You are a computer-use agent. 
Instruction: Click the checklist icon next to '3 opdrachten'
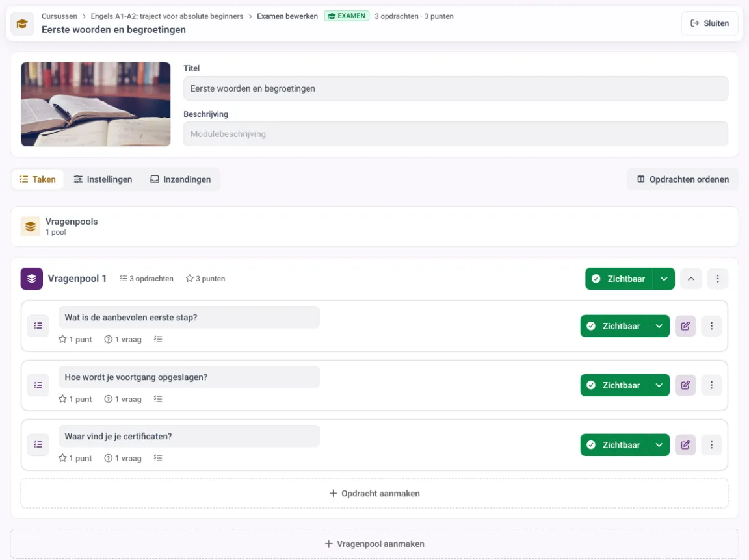coord(124,278)
